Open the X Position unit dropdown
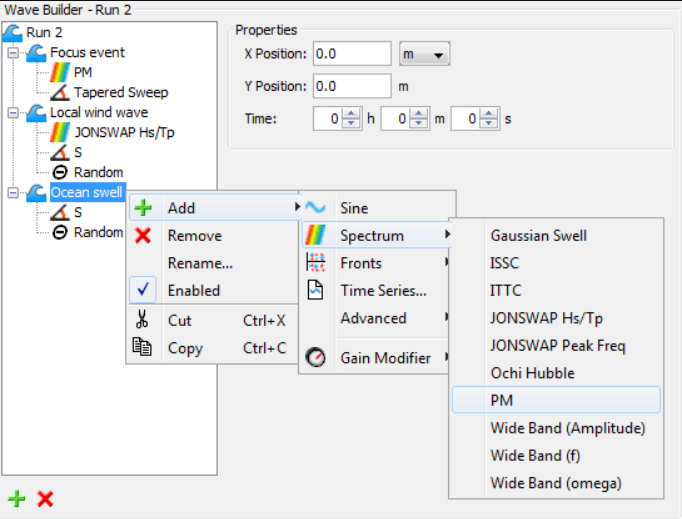Viewport: 682px width, 519px height. click(x=425, y=54)
